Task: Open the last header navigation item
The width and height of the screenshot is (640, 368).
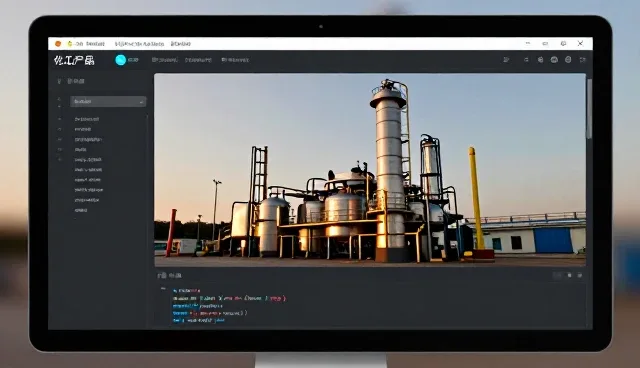Action: tap(235, 60)
